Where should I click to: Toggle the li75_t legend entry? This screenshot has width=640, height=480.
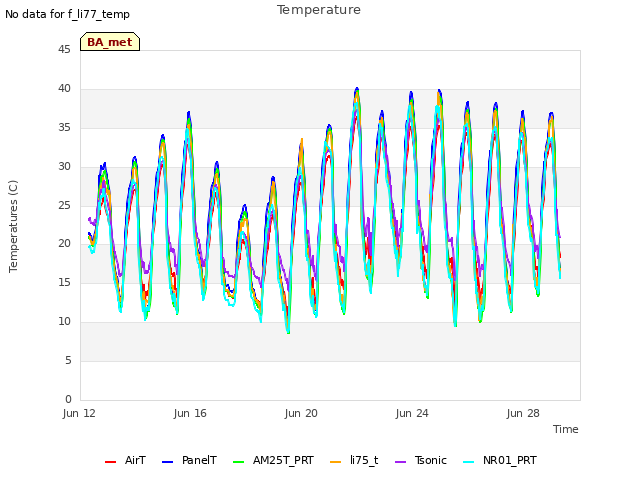tap(354, 460)
